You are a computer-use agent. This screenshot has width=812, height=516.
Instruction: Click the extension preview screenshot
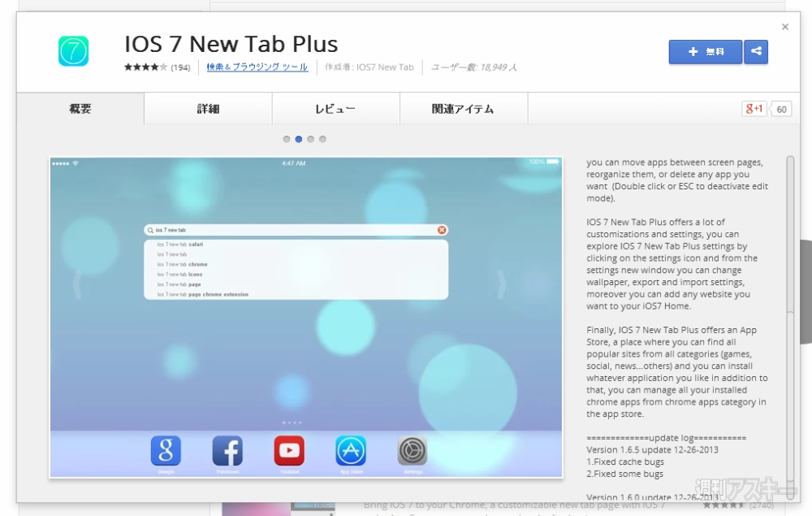[306, 317]
